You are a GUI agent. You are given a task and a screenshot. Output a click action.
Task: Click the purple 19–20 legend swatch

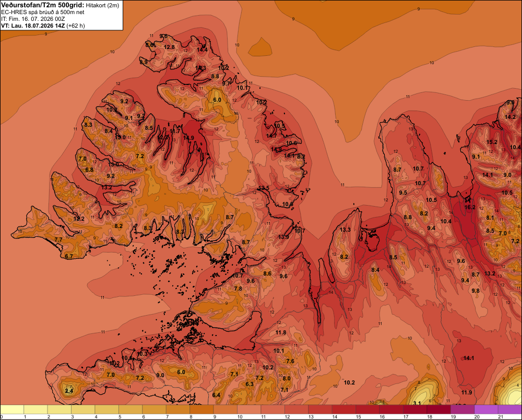(462, 410)
